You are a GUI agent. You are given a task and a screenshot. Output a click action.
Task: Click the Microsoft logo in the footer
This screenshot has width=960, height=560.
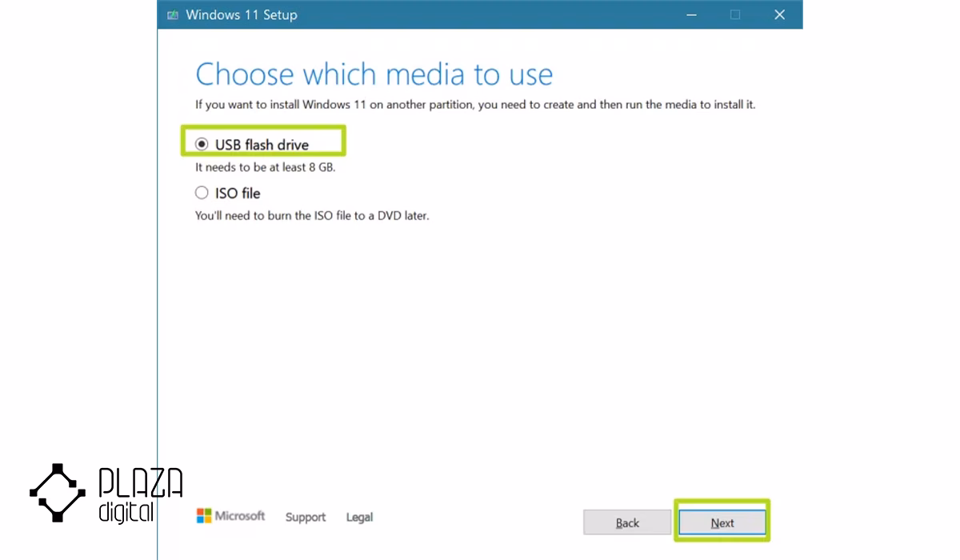point(230,516)
